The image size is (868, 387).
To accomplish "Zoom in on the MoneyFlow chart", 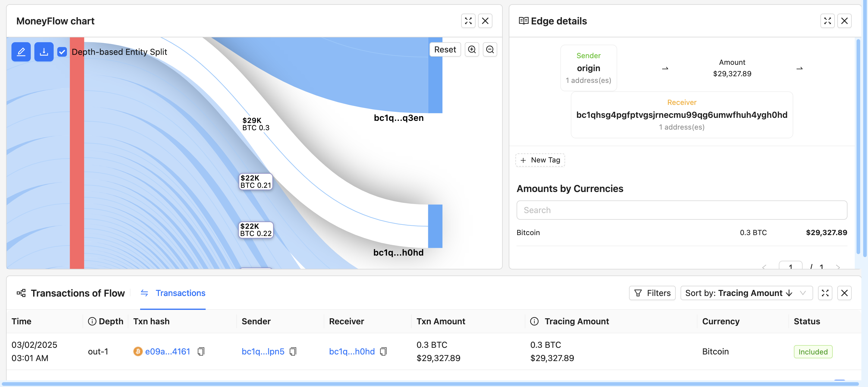I will tap(472, 49).
